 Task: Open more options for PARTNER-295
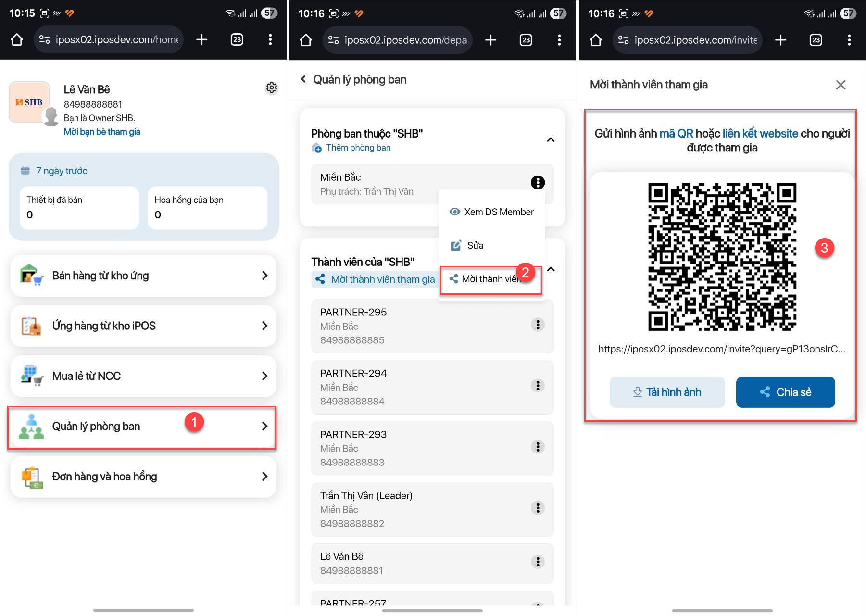538,325
